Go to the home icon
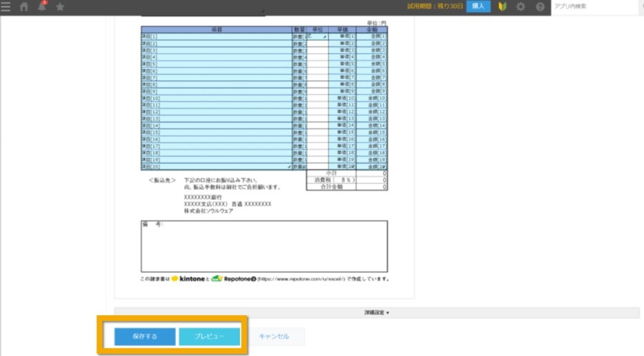The height and width of the screenshot is (356, 644). tap(24, 6)
